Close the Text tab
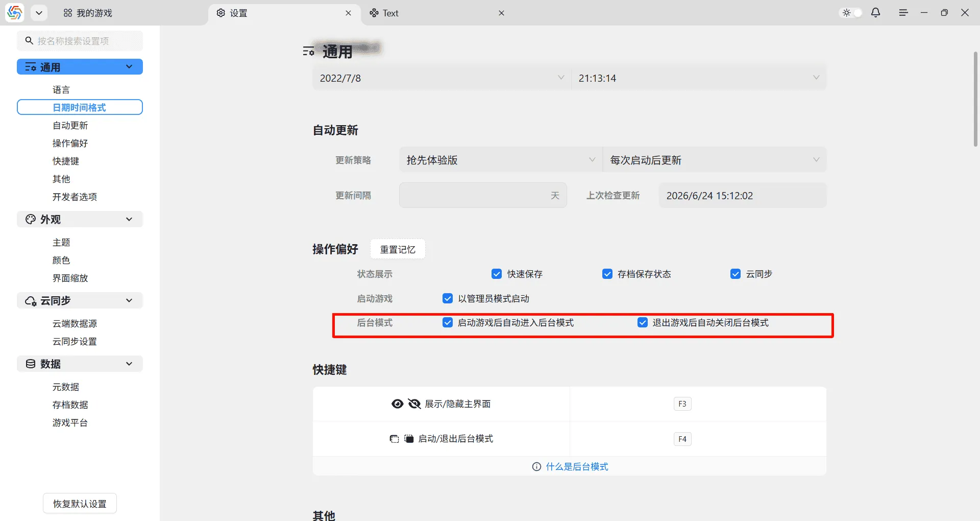This screenshot has width=980, height=521. pos(501,13)
